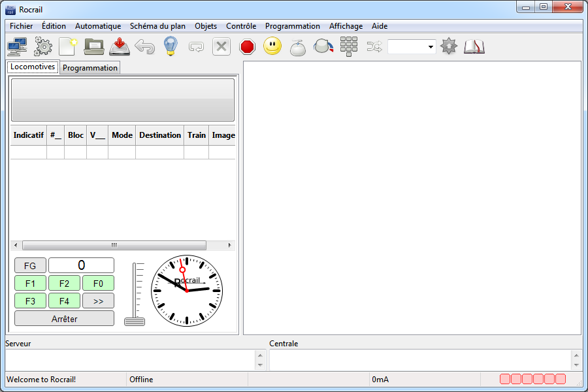Open the keypad grid icon
The height and width of the screenshot is (392, 588).
coord(349,46)
